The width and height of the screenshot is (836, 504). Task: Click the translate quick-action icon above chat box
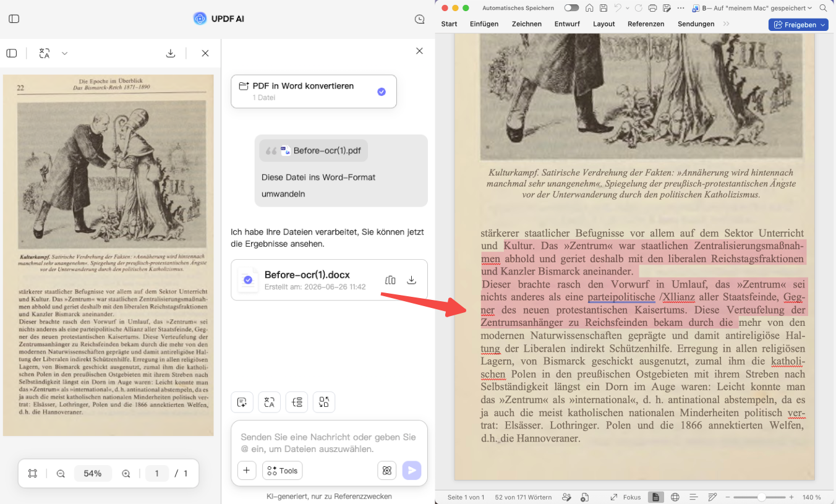[270, 402]
